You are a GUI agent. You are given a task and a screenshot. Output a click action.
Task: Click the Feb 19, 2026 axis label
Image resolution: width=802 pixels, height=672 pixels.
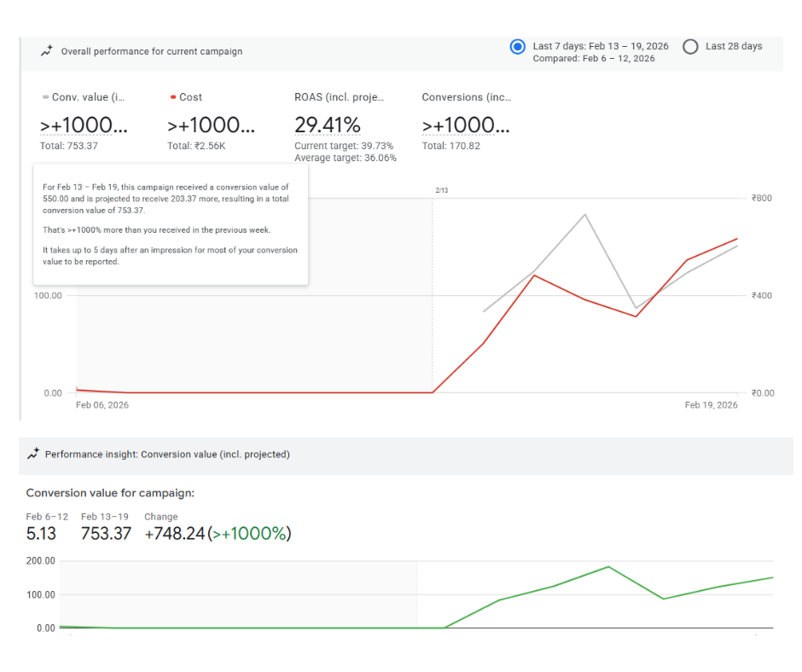[711, 405]
